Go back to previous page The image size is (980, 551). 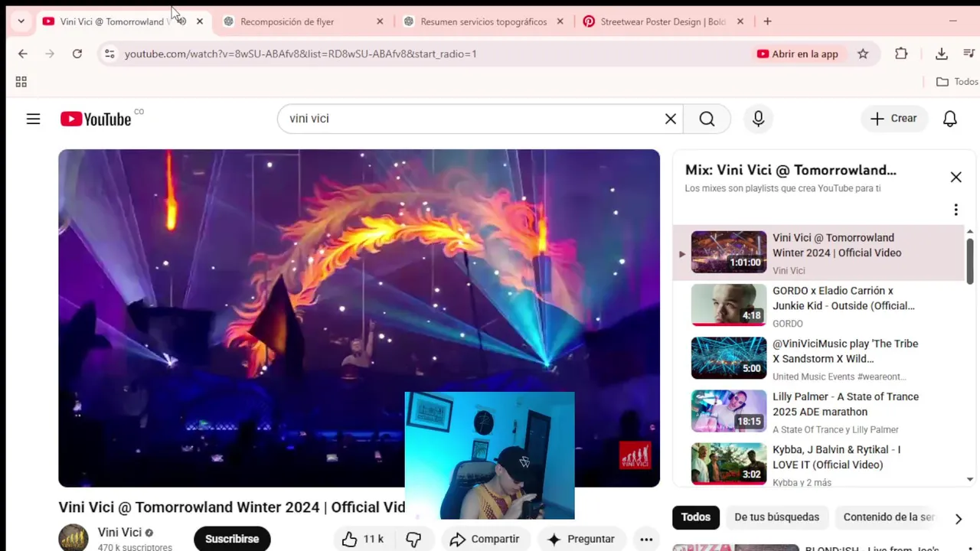tap(23, 54)
